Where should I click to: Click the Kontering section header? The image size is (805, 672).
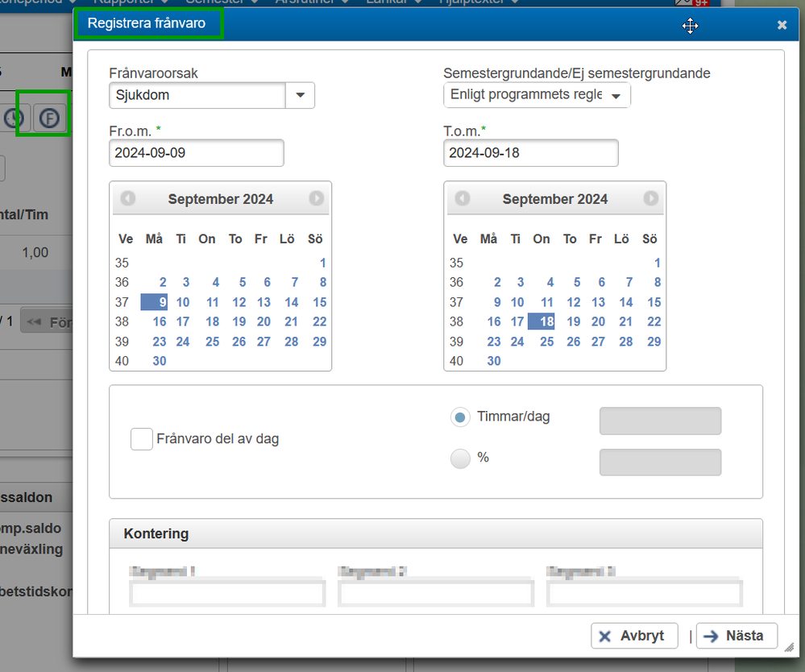(x=436, y=533)
